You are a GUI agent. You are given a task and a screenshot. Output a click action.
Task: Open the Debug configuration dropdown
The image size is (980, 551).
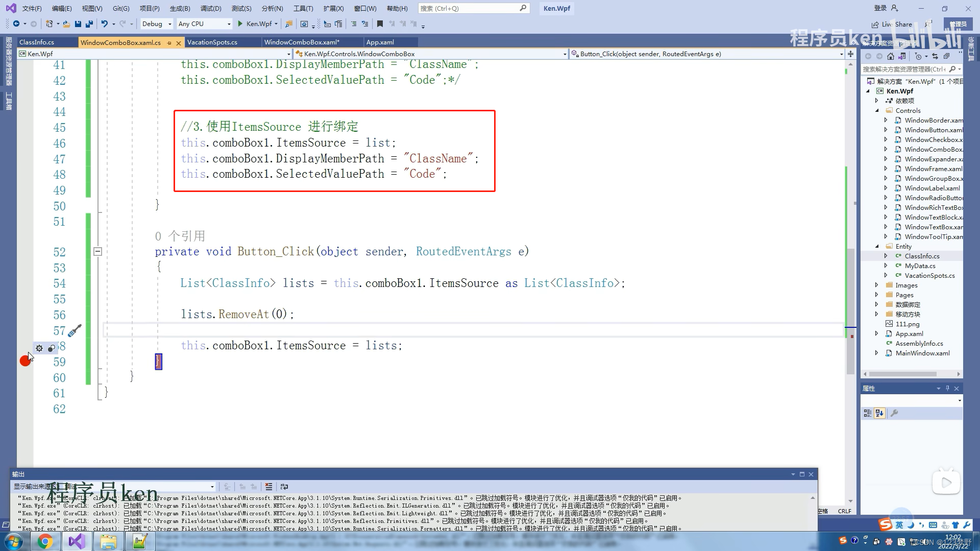pos(156,23)
